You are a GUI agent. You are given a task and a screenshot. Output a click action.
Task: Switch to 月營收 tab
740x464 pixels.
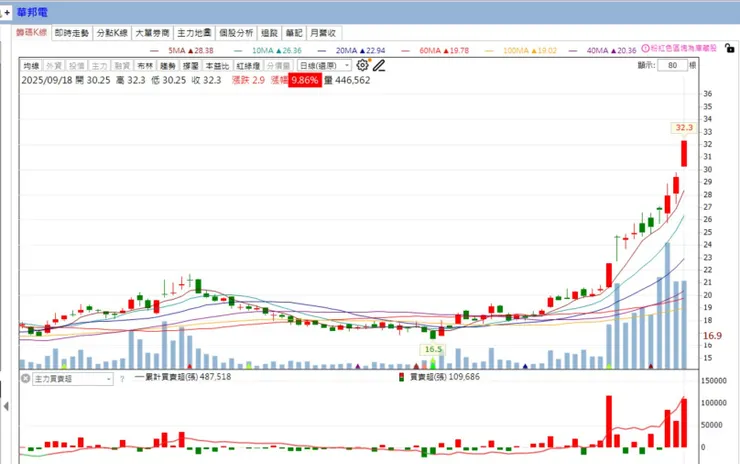tap(323, 33)
